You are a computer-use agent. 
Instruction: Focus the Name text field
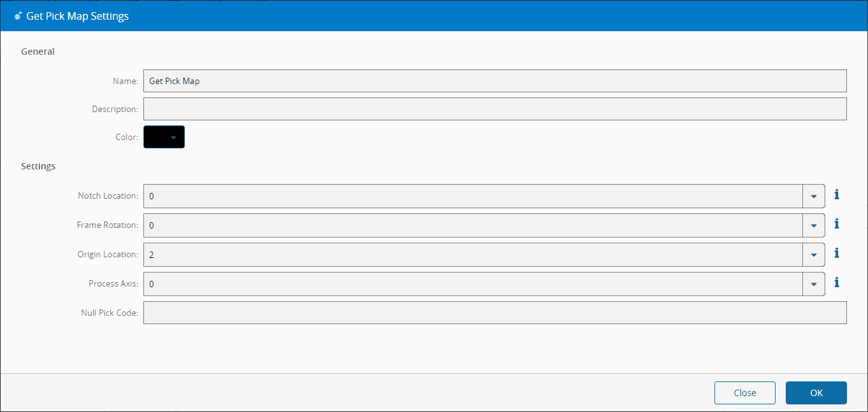click(x=495, y=81)
